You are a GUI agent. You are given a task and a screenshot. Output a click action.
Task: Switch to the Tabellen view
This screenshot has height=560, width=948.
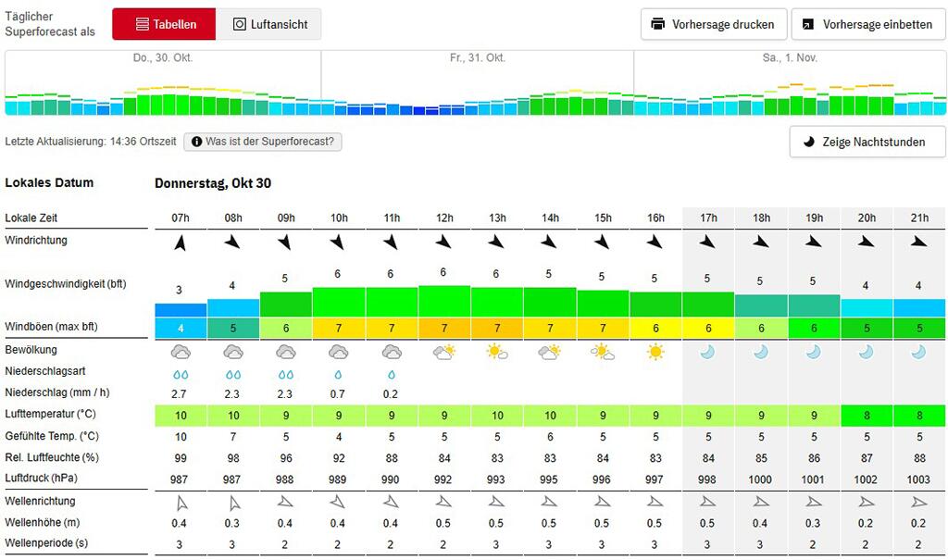click(x=164, y=24)
